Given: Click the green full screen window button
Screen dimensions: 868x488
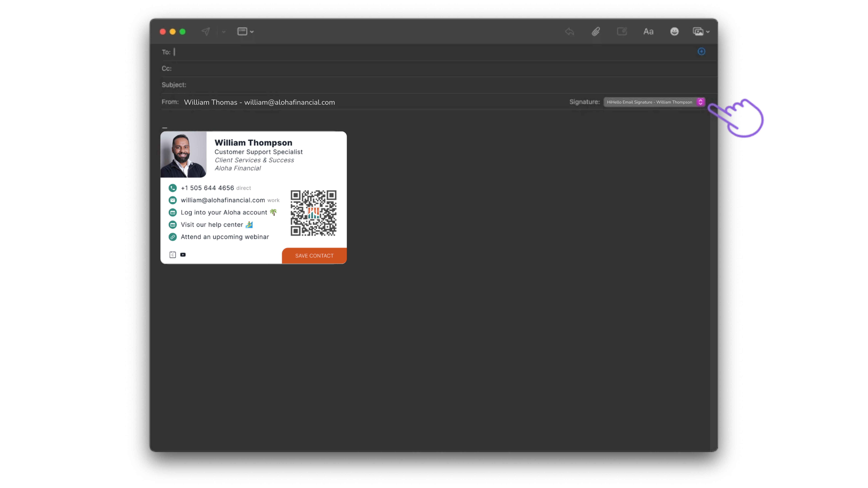Looking at the screenshot, I should click(182, 32).
